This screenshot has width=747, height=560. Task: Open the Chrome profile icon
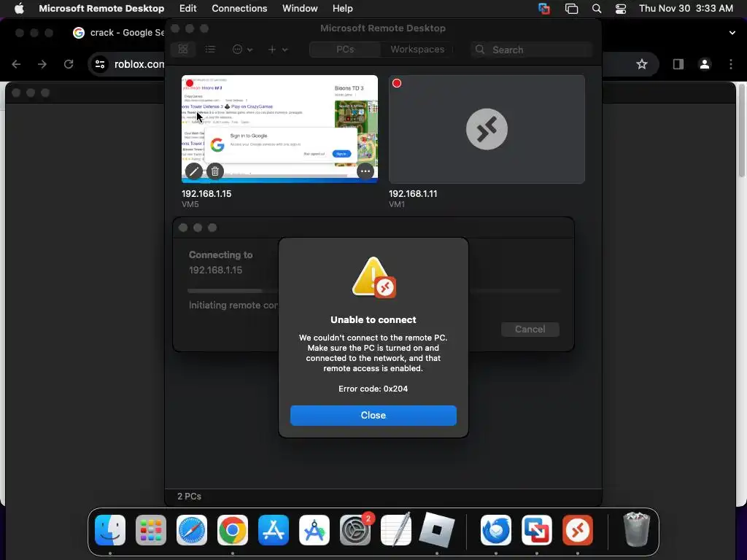[x=705, y=64]
